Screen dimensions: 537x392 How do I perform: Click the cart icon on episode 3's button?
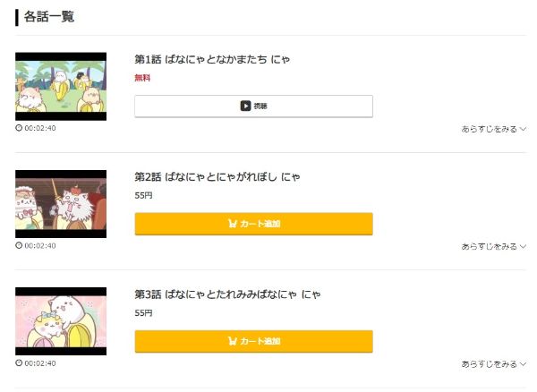tap(233, 341)
